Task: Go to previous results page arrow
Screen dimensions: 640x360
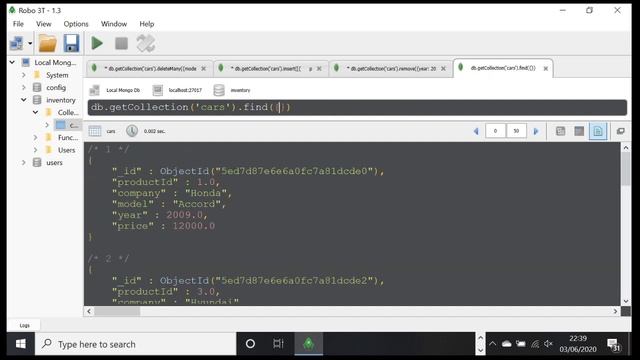Action: [x=476, y=131]
